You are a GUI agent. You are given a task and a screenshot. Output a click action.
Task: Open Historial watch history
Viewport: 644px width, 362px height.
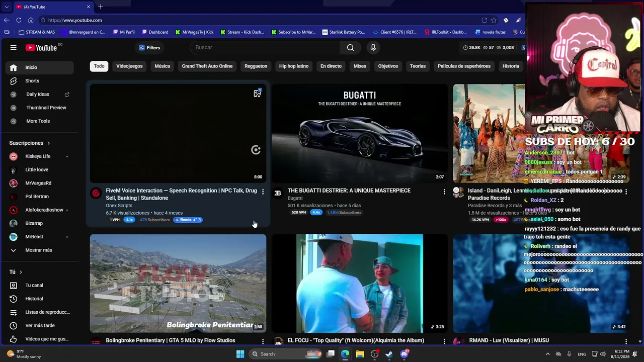pyautogui.click(x=40, y=299)
